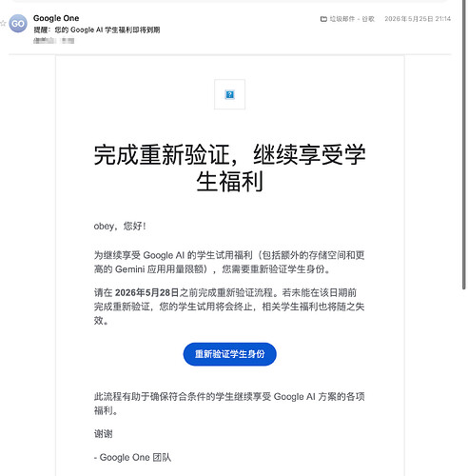
Task: Click the broken image question mark placeholder
Action: 229,94
